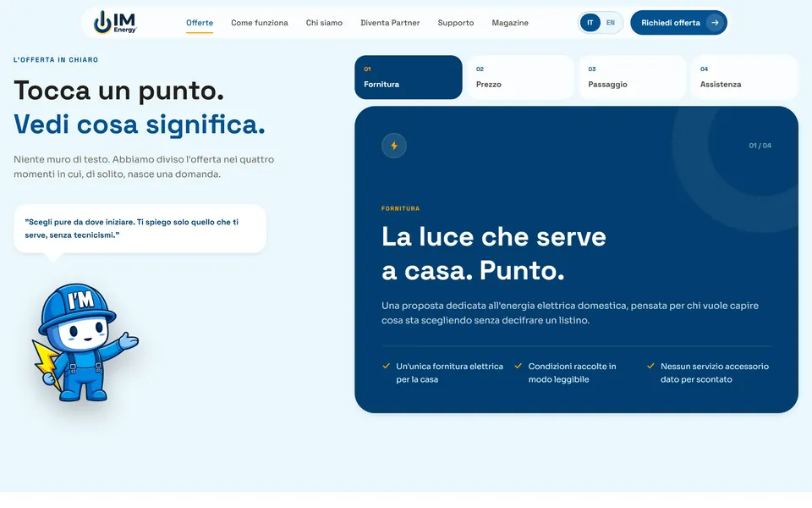
Task: Click paragraph starting Niente muro di testo
Action: click(x=144, y=167)
